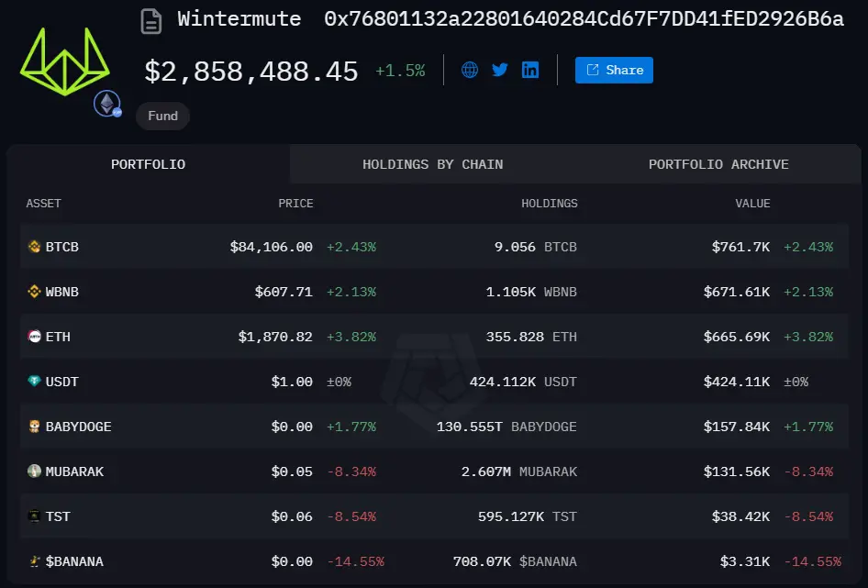Sort by the Value column header
Screen dimensions: 868x588
click(x=752, y=203)
